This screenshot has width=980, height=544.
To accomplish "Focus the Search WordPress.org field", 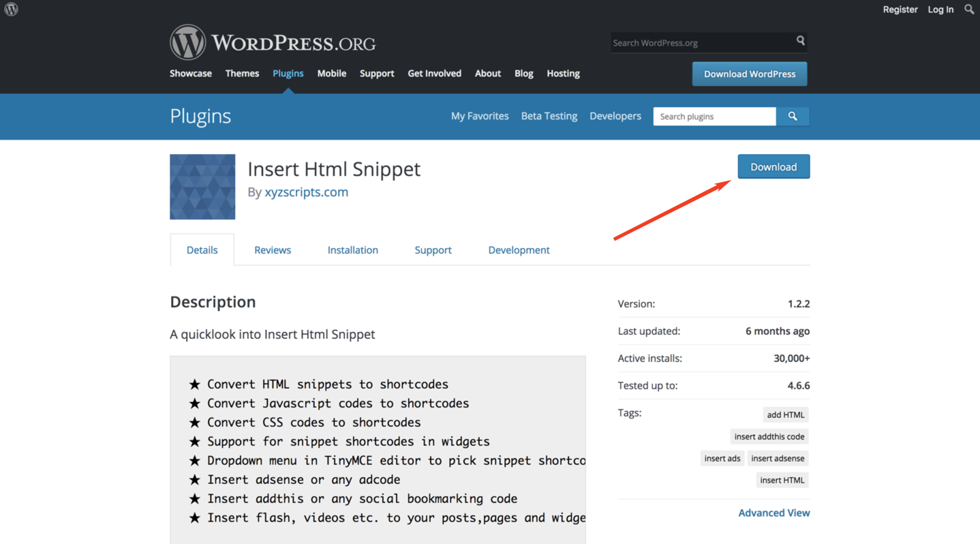I will [x=703, y=43].
